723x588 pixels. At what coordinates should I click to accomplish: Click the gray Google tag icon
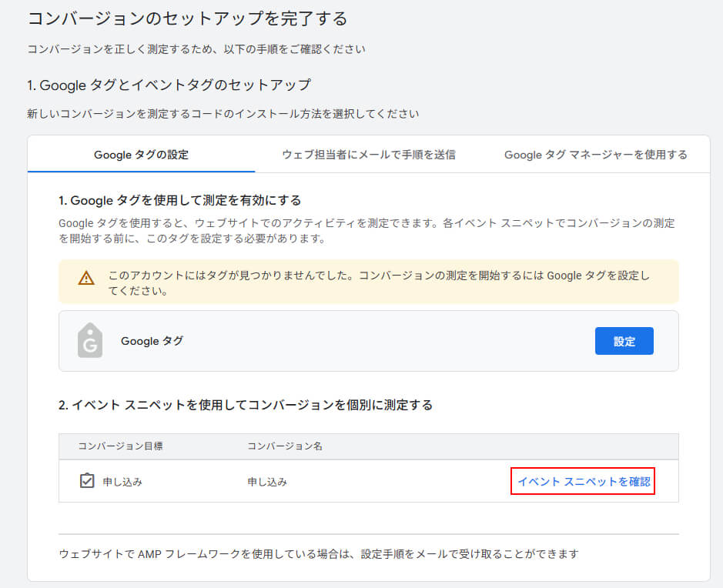click(90, 340)
